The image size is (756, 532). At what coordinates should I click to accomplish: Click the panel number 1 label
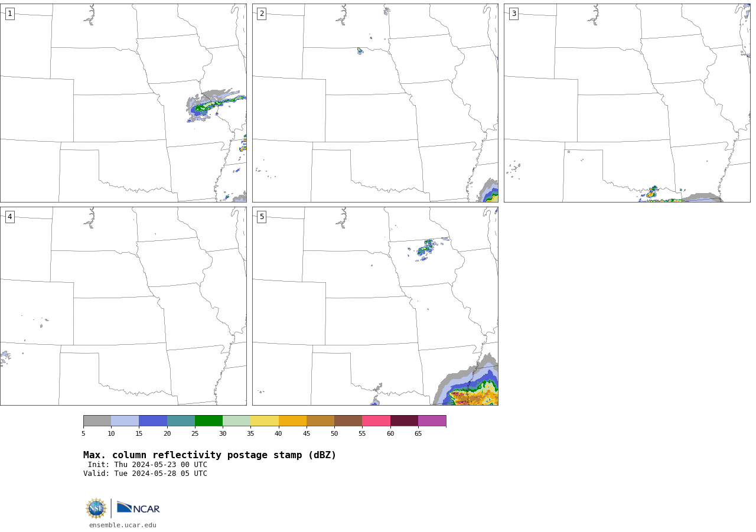click(x=10, y=14)
